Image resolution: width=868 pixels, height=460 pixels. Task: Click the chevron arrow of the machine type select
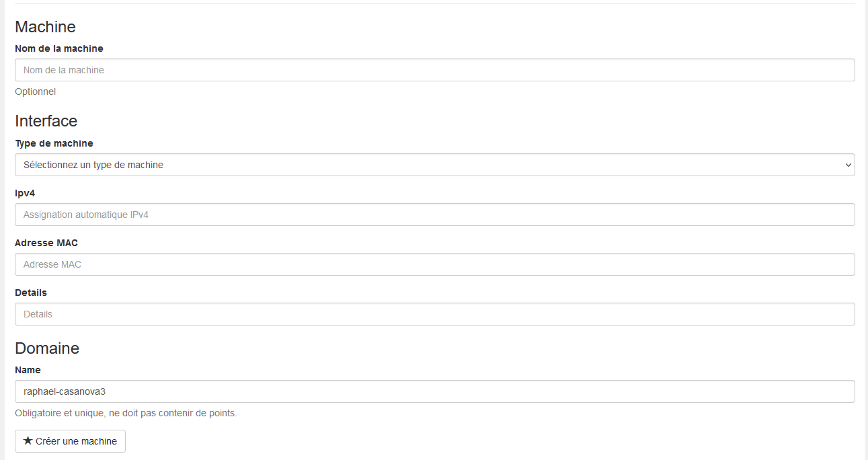click(x=848, y=165)
